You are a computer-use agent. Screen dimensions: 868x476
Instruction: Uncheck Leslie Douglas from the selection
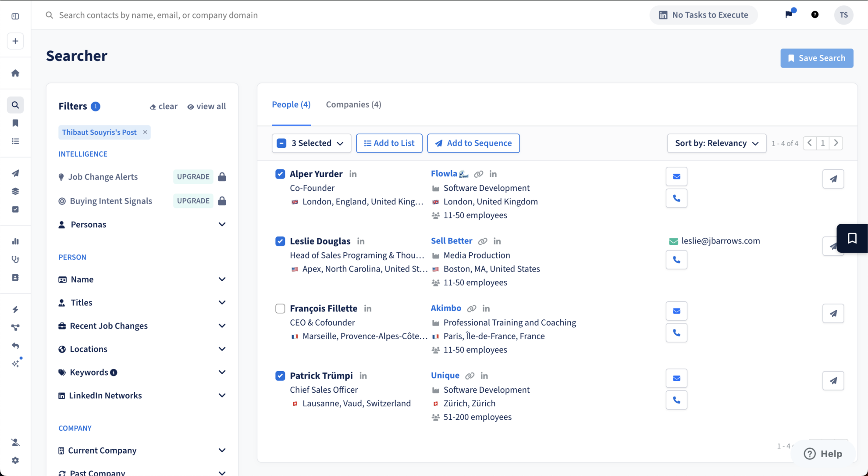pos(280,241)
